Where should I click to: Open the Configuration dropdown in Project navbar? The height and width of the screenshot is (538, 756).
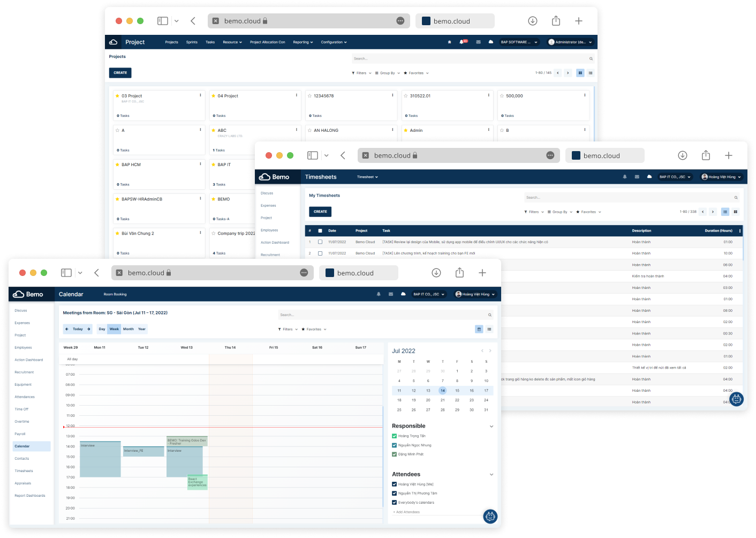click(334, 42)
